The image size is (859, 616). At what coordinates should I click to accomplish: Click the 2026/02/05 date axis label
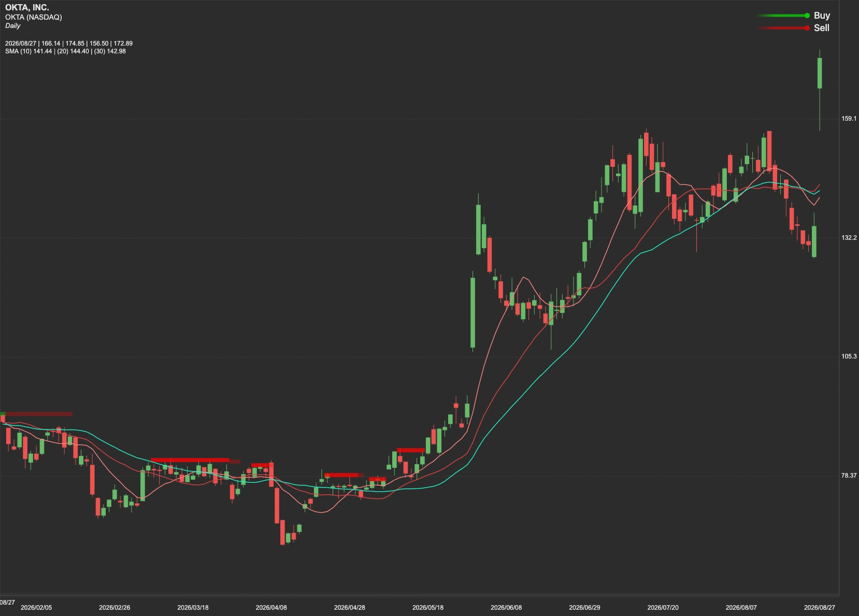(36, 608)
